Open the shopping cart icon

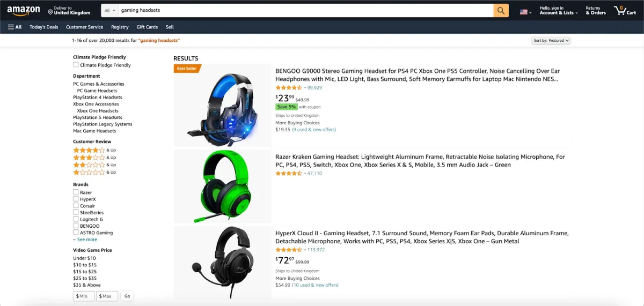tap(625, 10)
